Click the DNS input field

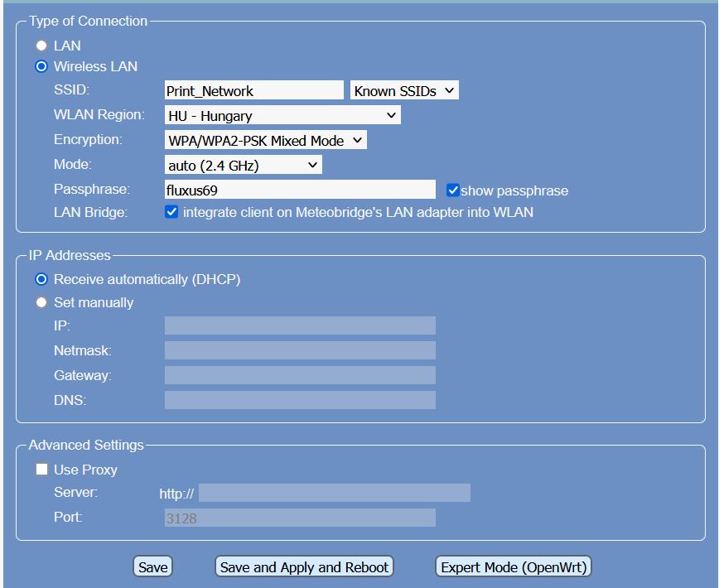300,400
